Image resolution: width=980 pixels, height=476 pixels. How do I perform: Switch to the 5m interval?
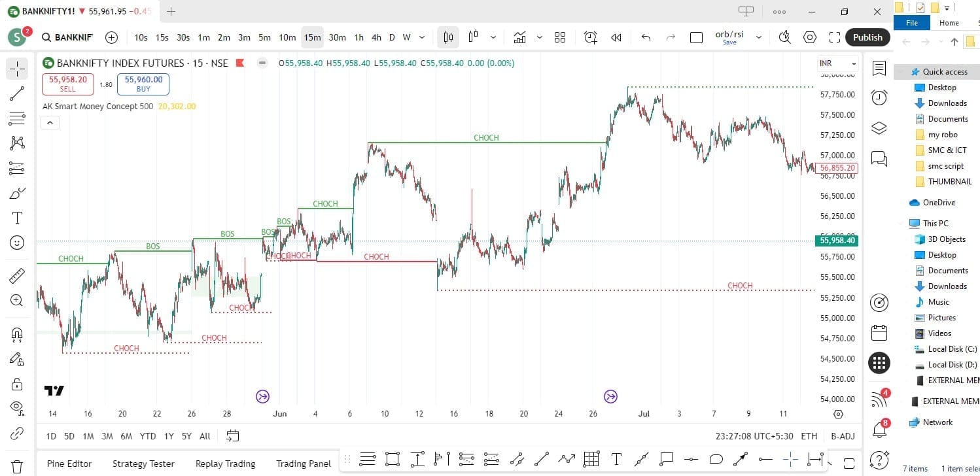tap(264, 37)
